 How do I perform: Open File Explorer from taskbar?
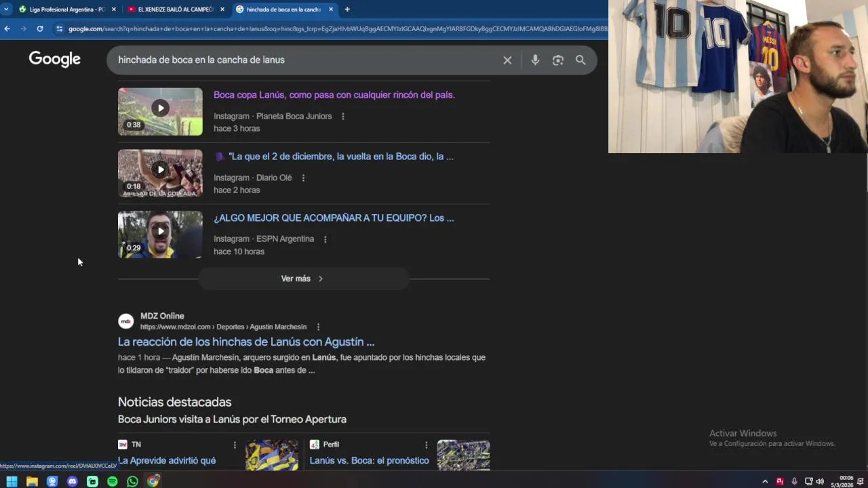pyautogui.click(x=32, y=481)
